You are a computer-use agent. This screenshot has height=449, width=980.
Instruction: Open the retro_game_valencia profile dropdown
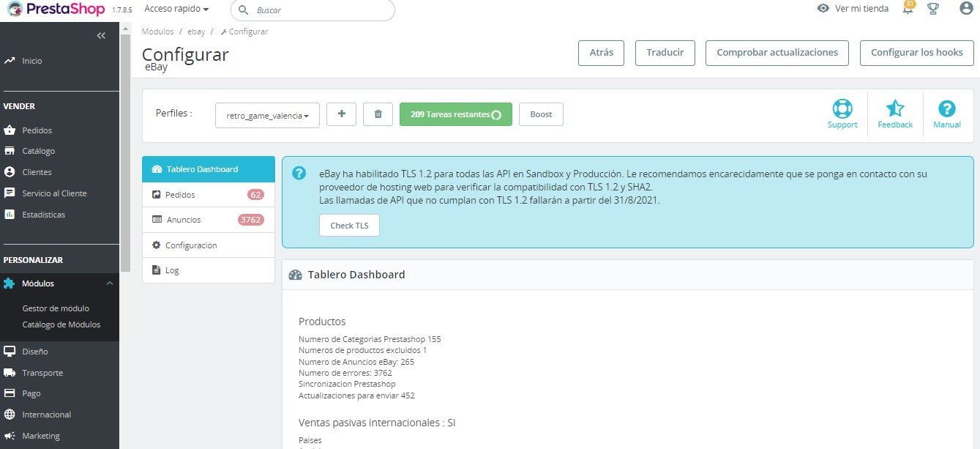(x=267, y=116)
